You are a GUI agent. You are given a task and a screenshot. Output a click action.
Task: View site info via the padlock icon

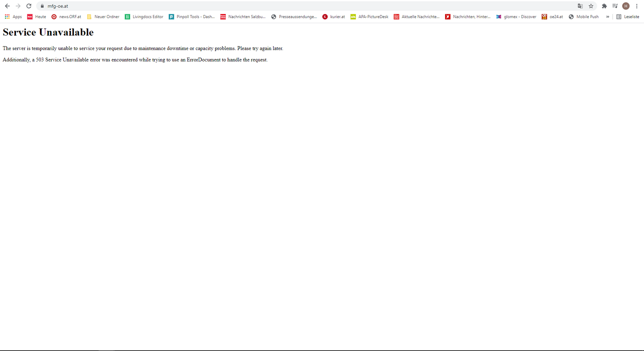point(42,6)
